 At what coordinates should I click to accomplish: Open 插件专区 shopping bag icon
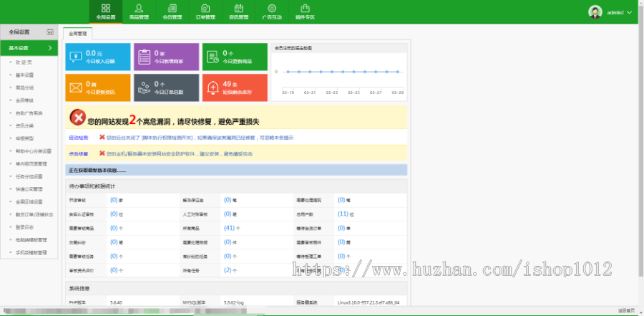305,8
